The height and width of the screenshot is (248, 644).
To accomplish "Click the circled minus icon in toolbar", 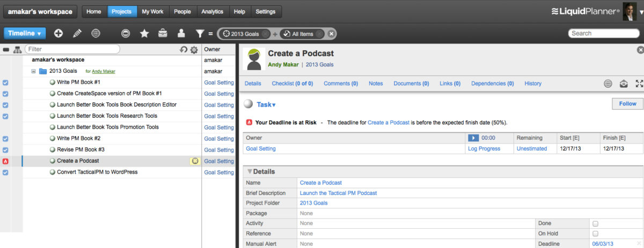I will (x=125, y=33).
